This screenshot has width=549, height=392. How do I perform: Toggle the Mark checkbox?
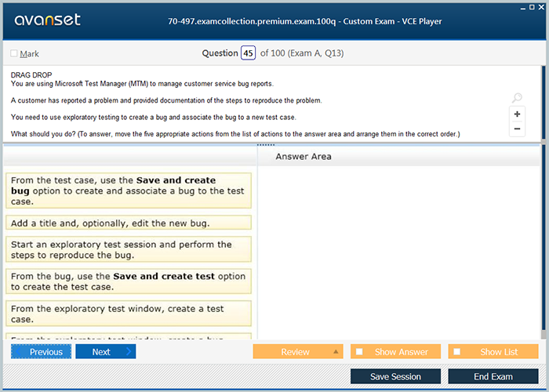click(x=14, y=53)
